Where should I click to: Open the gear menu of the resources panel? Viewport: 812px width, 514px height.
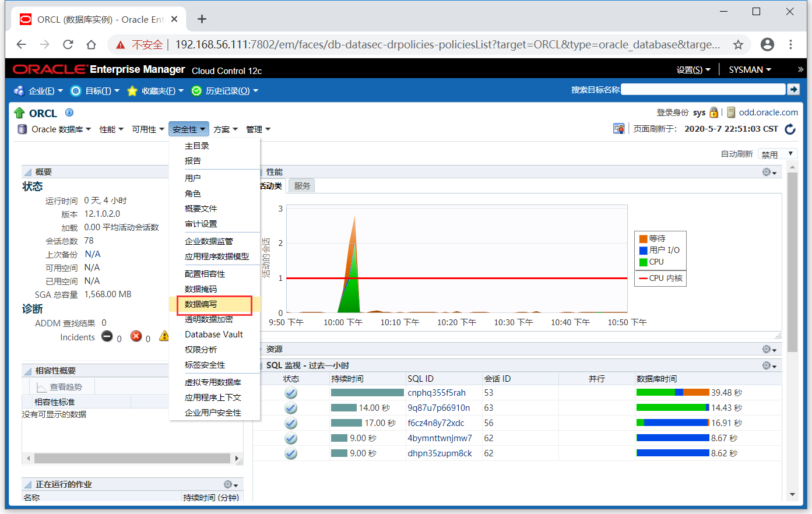[x=769, y=349]
